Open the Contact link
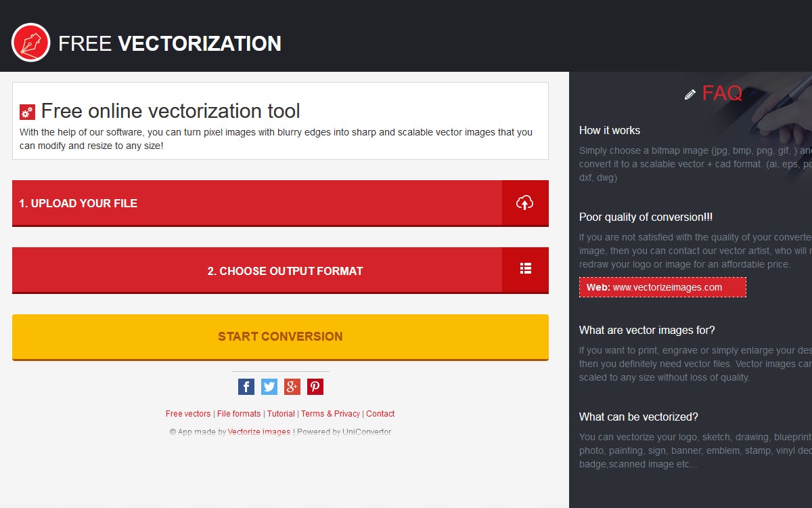This screenshot has width=812, height=508. [380, 413]
